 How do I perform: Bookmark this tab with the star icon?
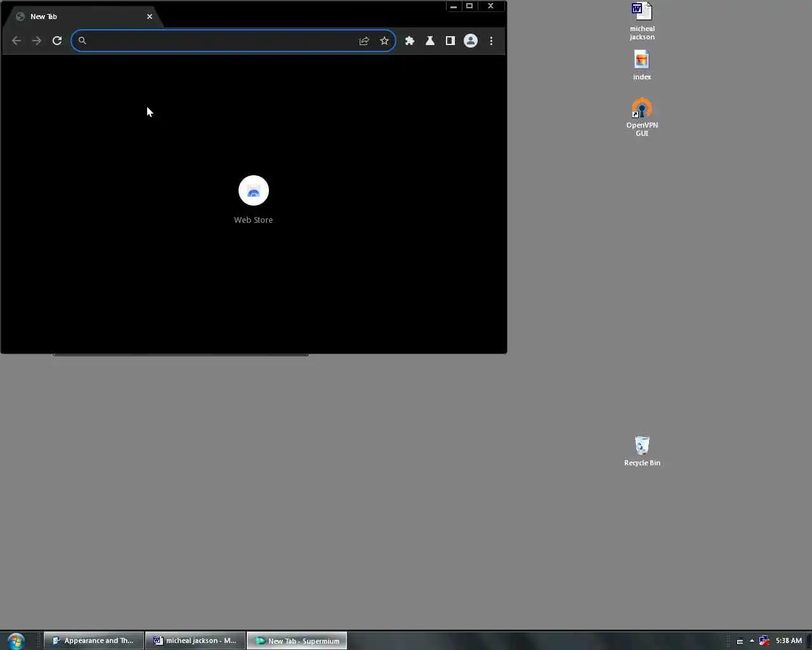(x=384, y=41)
